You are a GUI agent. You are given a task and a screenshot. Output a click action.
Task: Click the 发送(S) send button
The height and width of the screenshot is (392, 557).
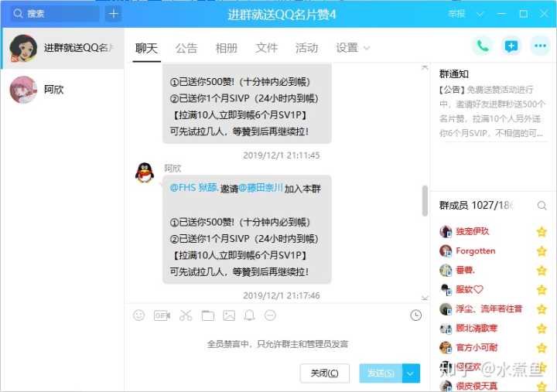click(381, 373)
